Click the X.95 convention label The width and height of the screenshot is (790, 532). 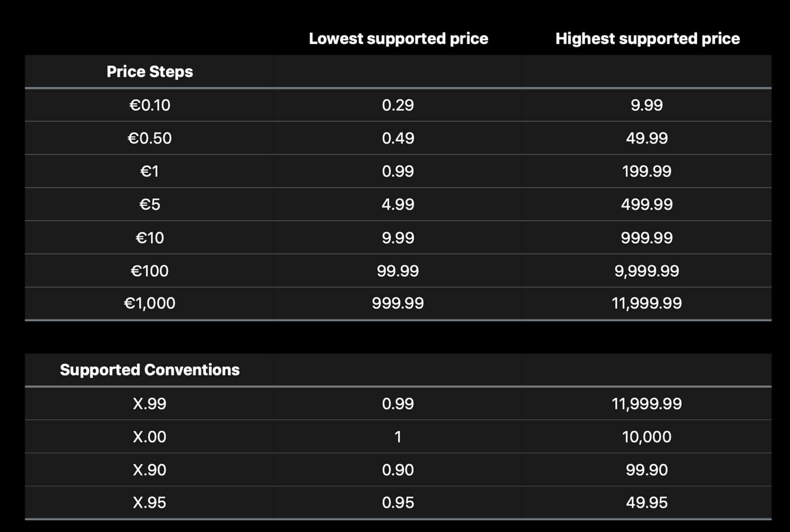click(x=150, y=503)
